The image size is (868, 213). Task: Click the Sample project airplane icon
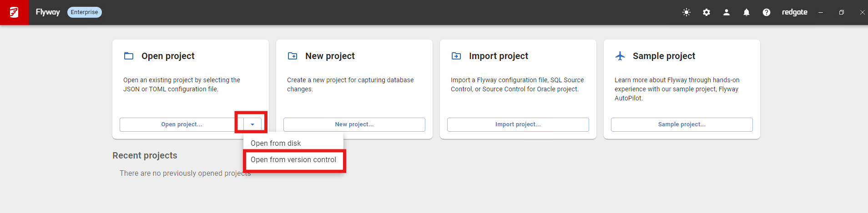coord(620,56)
